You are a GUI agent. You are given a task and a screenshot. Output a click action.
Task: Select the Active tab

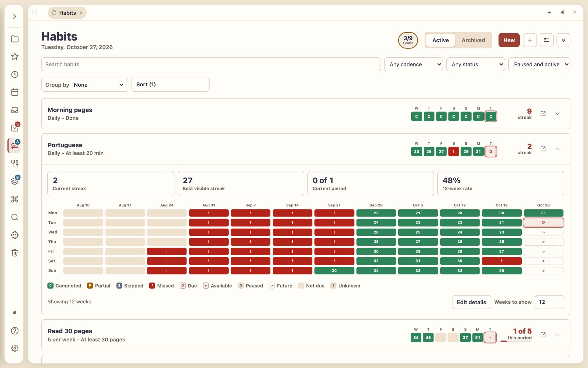click(x=440, y=40)
